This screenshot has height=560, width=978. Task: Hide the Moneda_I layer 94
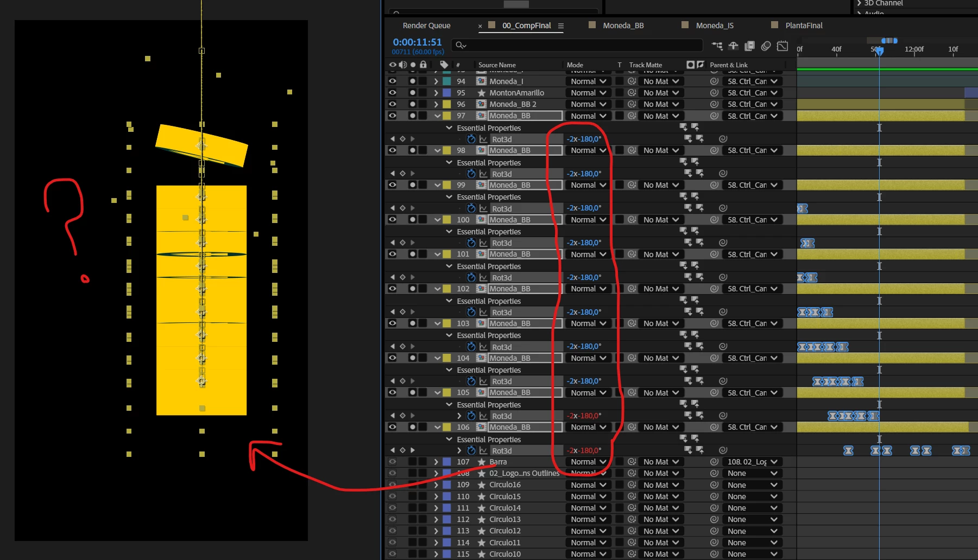392,81
